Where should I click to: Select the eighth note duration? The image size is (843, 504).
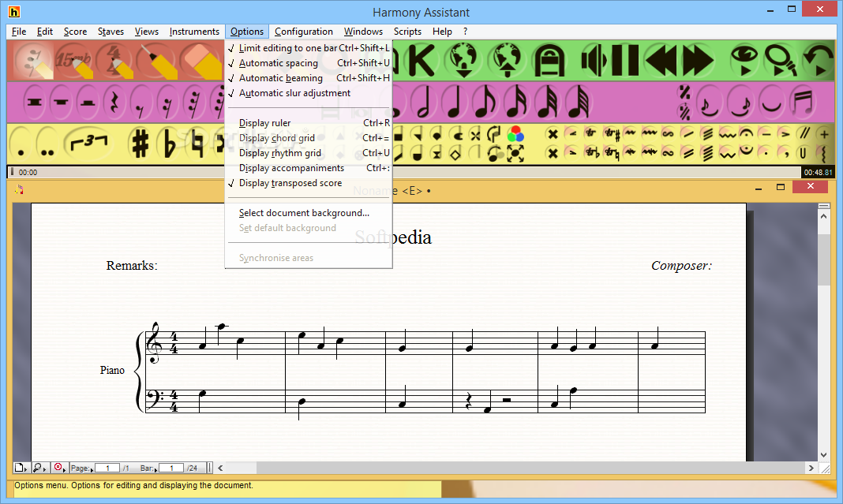(485, 102)
